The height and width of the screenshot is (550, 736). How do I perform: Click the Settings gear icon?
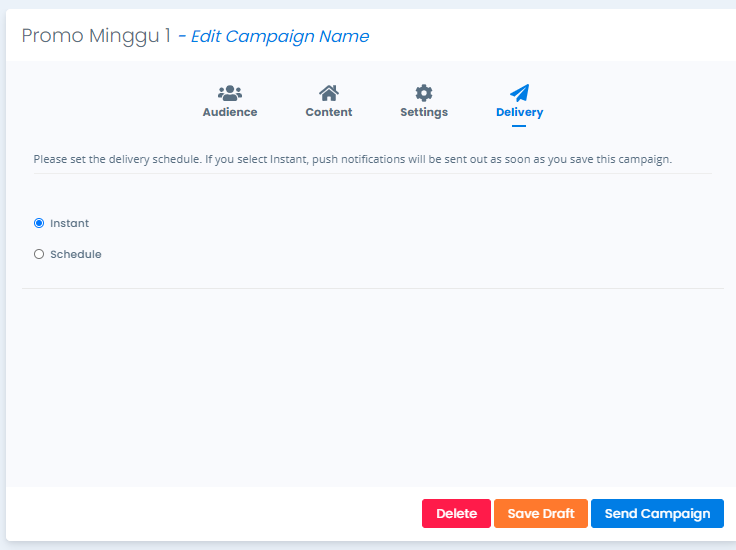click(424, 93)
